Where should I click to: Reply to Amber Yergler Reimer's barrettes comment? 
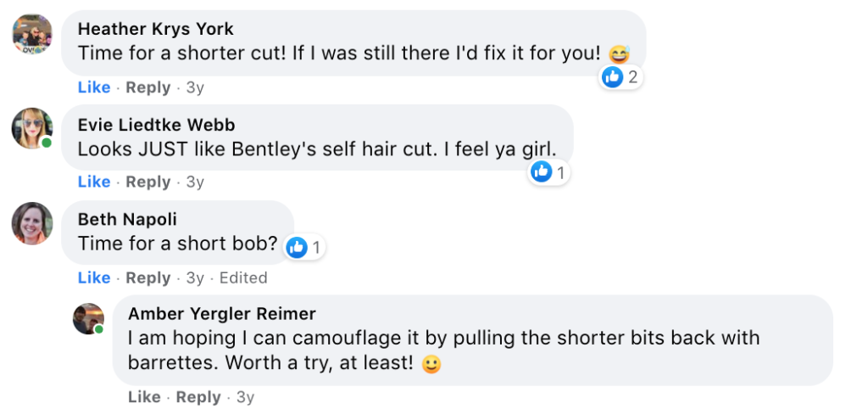pyautogui.click(x=198, y=397)
